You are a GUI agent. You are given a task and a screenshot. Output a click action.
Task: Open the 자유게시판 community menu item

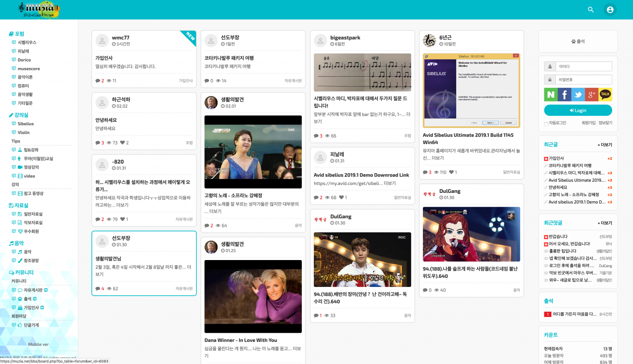tap(33, 290)
